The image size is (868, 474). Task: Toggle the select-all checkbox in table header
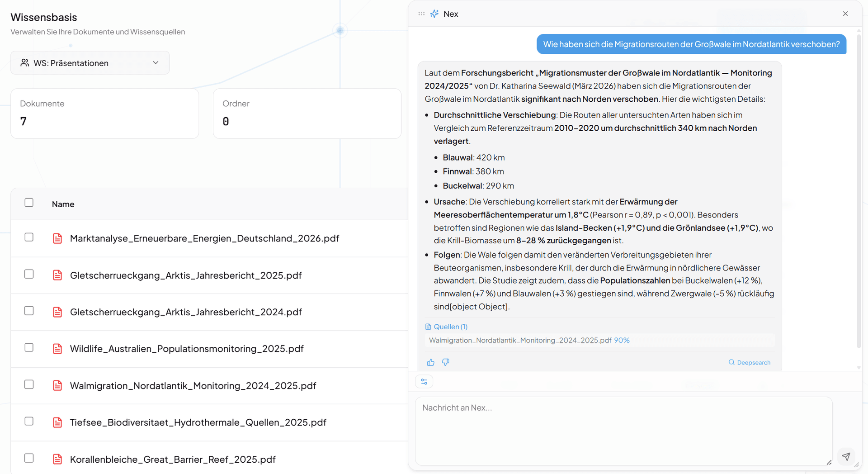click(x=29, y=203)
